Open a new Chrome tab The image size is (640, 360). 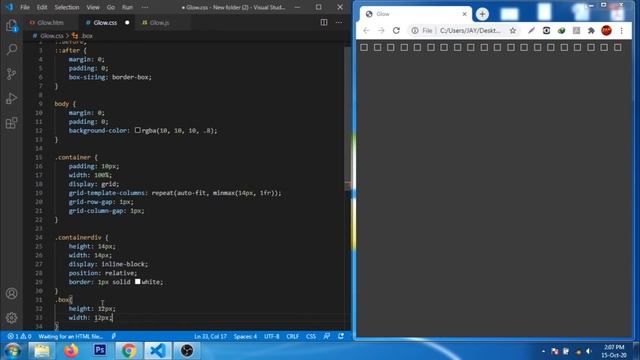pos(482,14)
